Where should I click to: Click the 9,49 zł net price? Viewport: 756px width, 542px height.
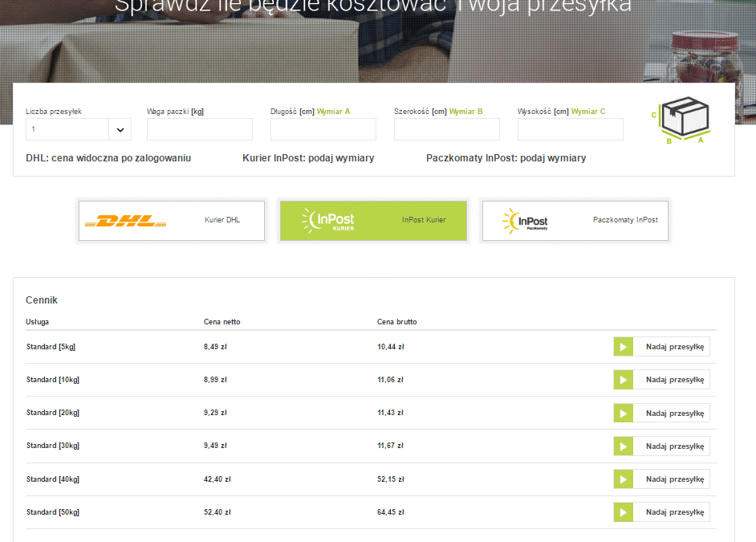(215, 446)
